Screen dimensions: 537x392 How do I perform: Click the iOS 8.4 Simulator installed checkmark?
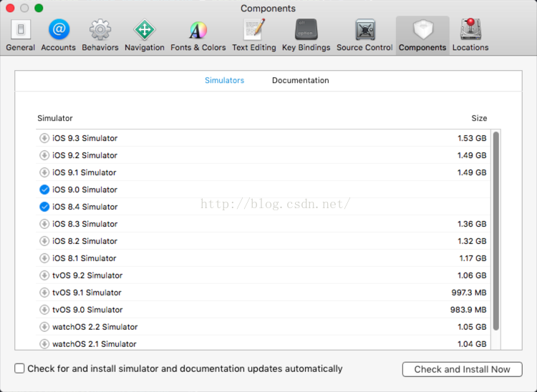44,207
